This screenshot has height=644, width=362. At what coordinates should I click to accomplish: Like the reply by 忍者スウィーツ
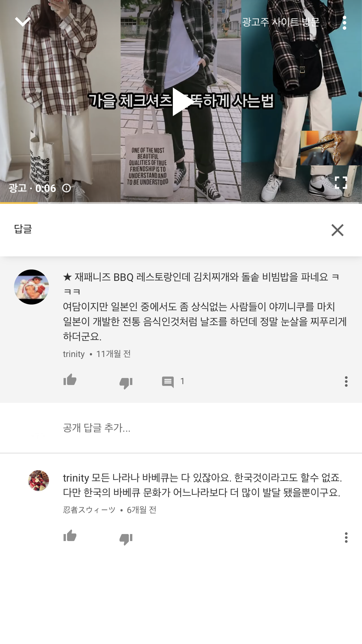[x=70, y=536]
